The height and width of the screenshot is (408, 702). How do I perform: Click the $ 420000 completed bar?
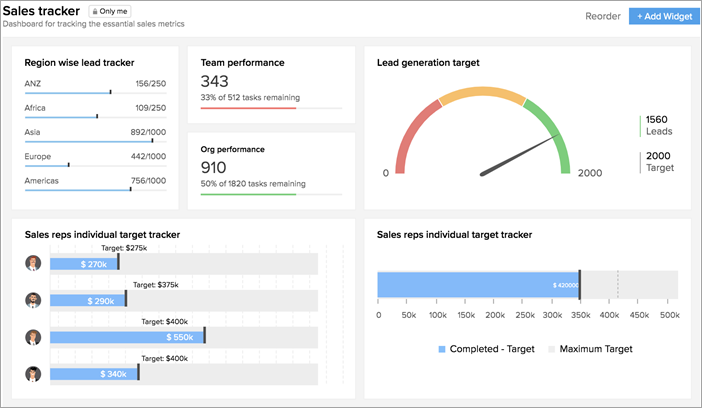coord(478,284)
